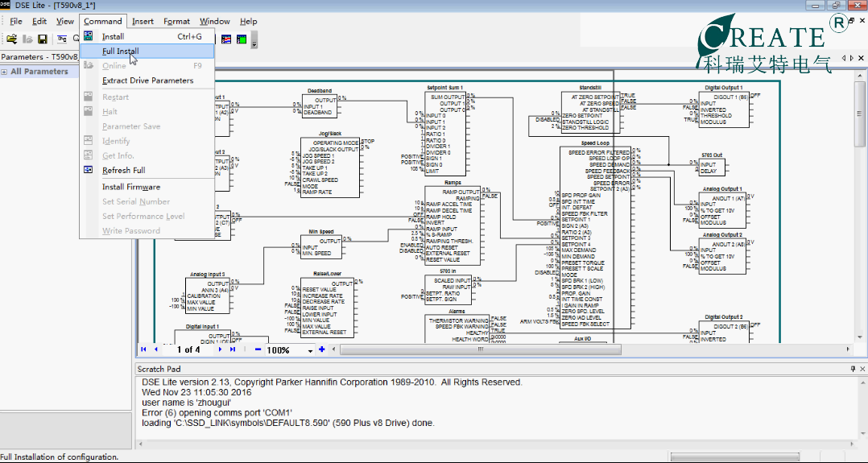Image resolution: width=868 pixels, height=463 pixels.
Task: Click the diagram vertical scrollbar down arrow
Action: 860,337
